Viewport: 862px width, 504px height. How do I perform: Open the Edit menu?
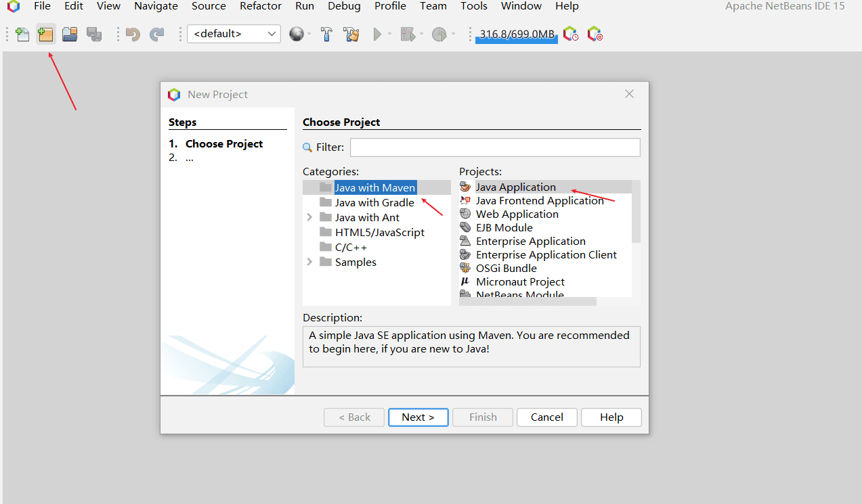coord(74,6)
